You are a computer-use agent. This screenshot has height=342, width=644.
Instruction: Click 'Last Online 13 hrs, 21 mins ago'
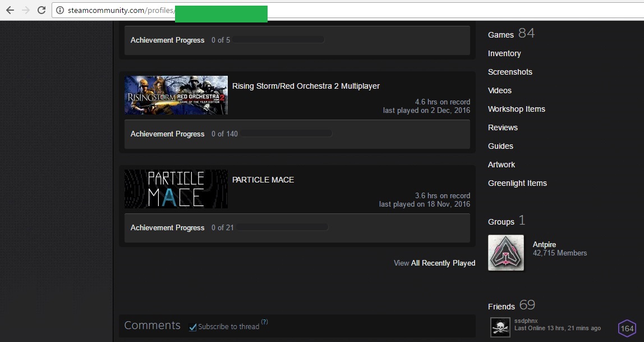[x=558, y=328]
